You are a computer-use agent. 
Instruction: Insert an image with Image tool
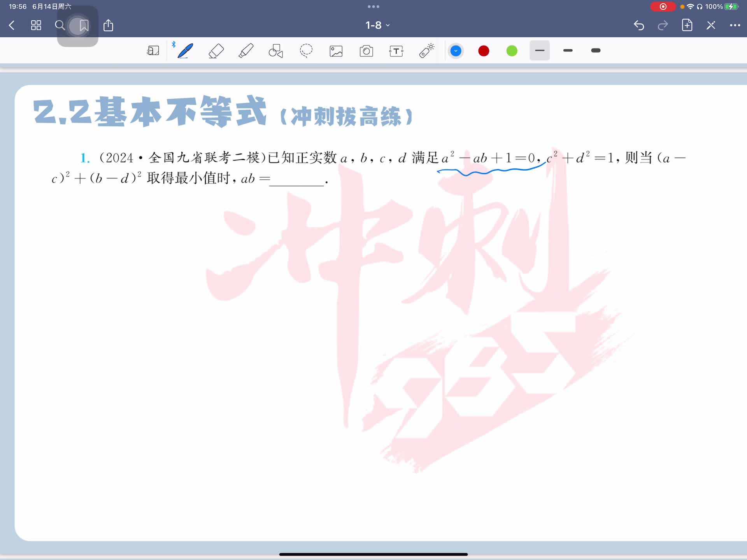pos(336,51)
